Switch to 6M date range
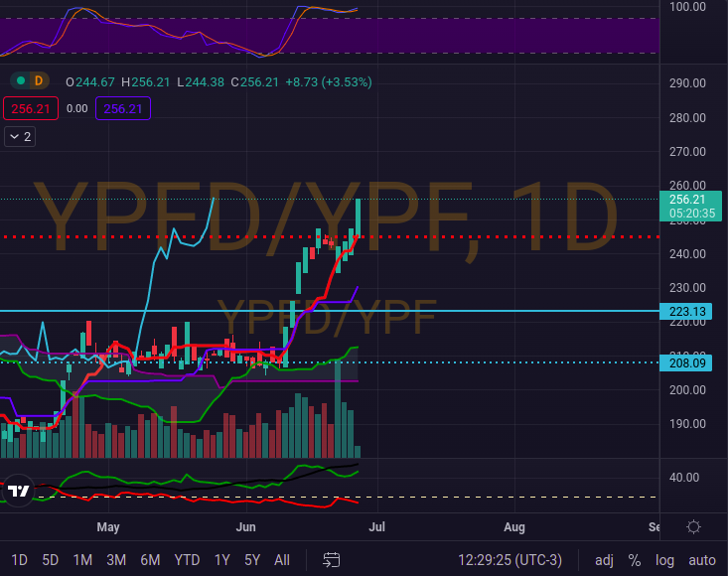Screen dimensions: 728x576 tap(150, 559)
